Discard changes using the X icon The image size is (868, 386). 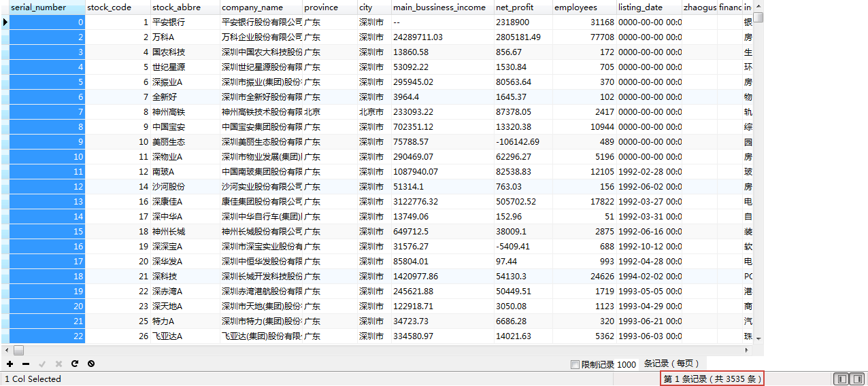[59, 364]
